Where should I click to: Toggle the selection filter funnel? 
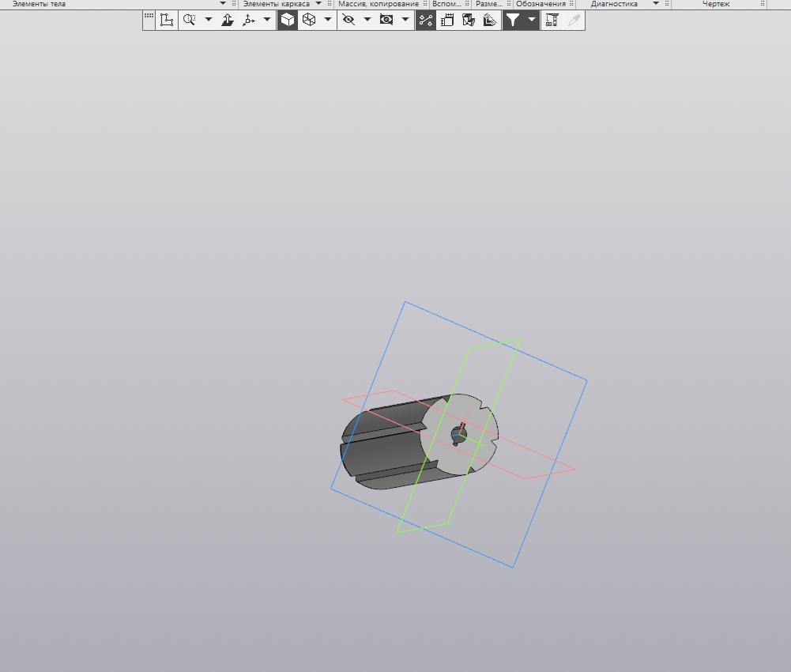513,21
